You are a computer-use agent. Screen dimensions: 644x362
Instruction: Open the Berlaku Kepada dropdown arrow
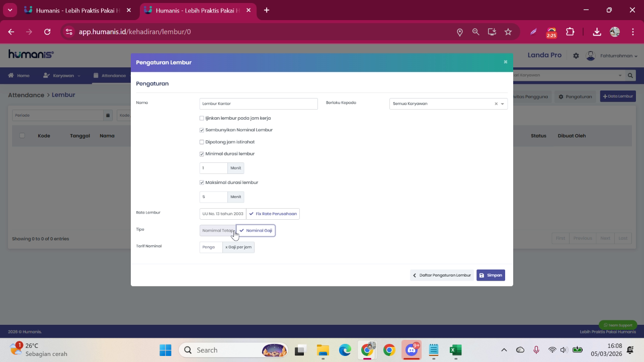coord(502,104)
